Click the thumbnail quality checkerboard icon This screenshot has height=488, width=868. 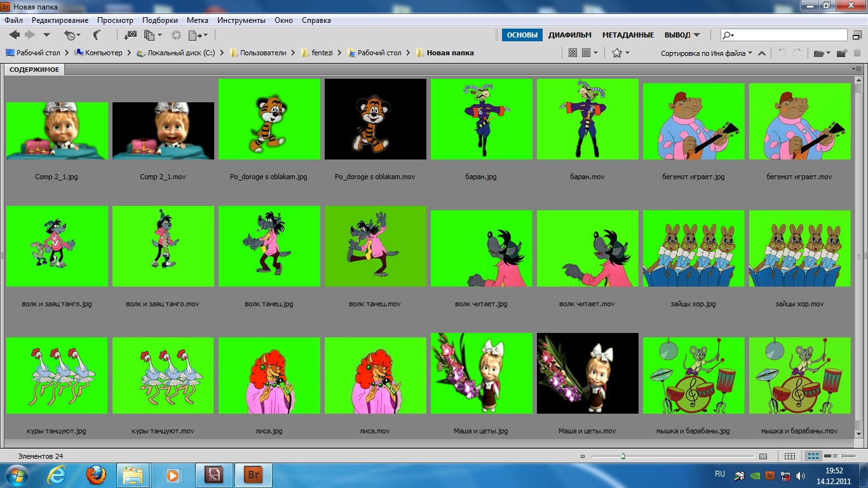point(573,53)
